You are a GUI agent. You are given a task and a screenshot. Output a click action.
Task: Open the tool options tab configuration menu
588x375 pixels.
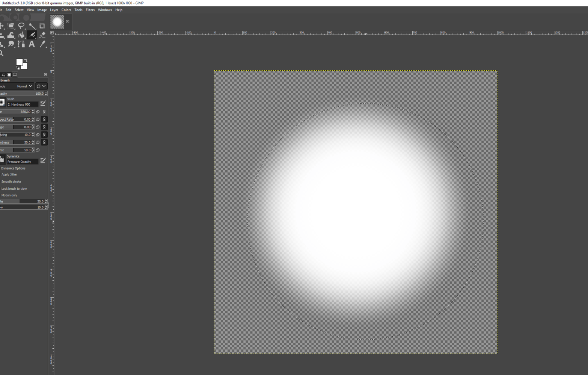[45, 75]
